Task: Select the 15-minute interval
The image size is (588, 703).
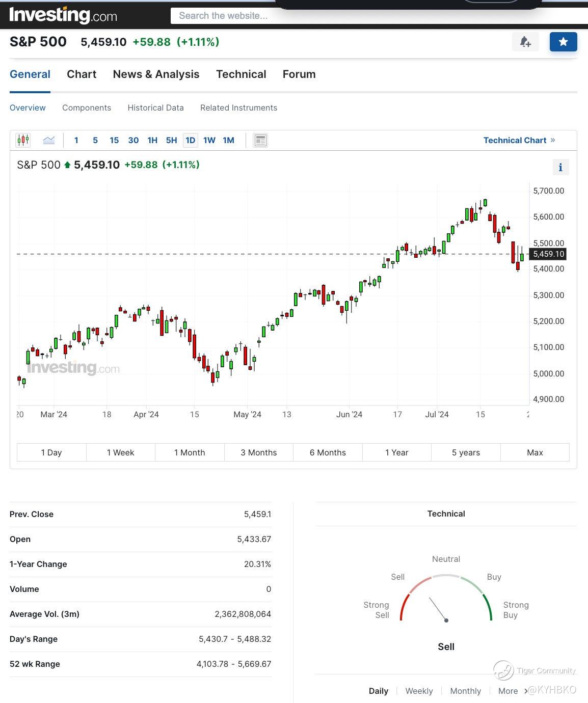Action: pos(114,140)
